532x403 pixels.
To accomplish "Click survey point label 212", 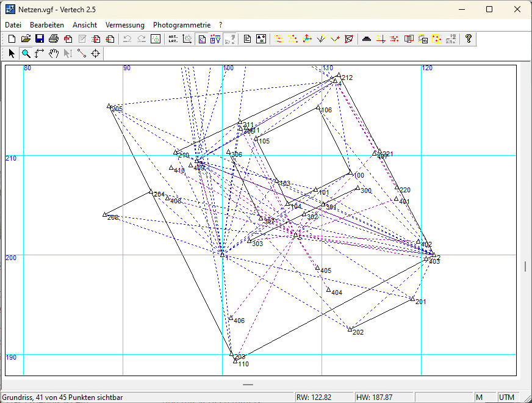I will 347,78.
